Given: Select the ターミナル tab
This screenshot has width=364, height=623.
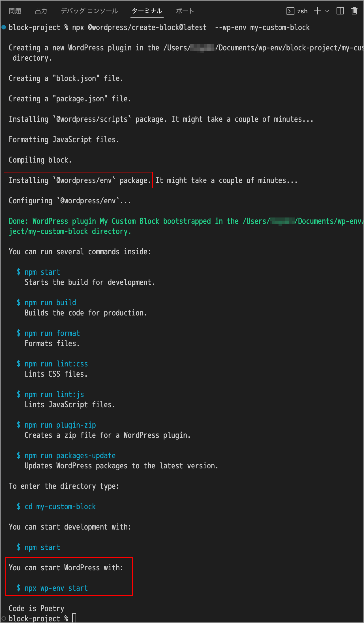Looking at the screenshot, I should click(147, 11).
